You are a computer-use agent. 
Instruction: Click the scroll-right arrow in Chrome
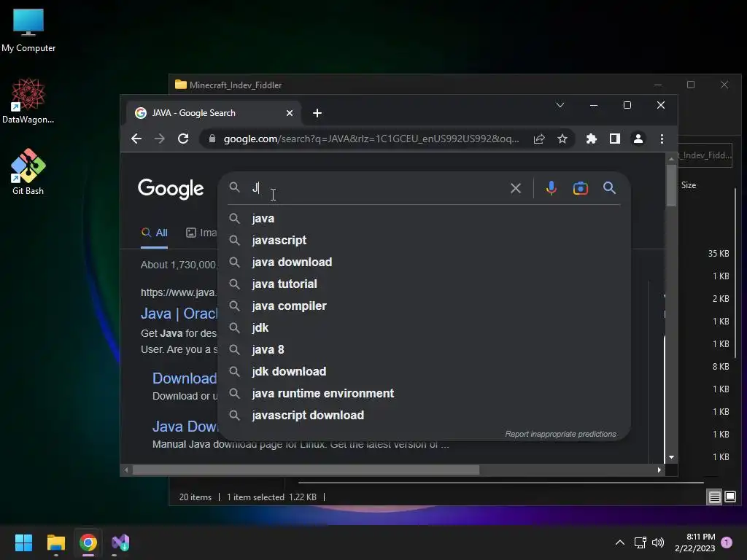tap(659, 470)
